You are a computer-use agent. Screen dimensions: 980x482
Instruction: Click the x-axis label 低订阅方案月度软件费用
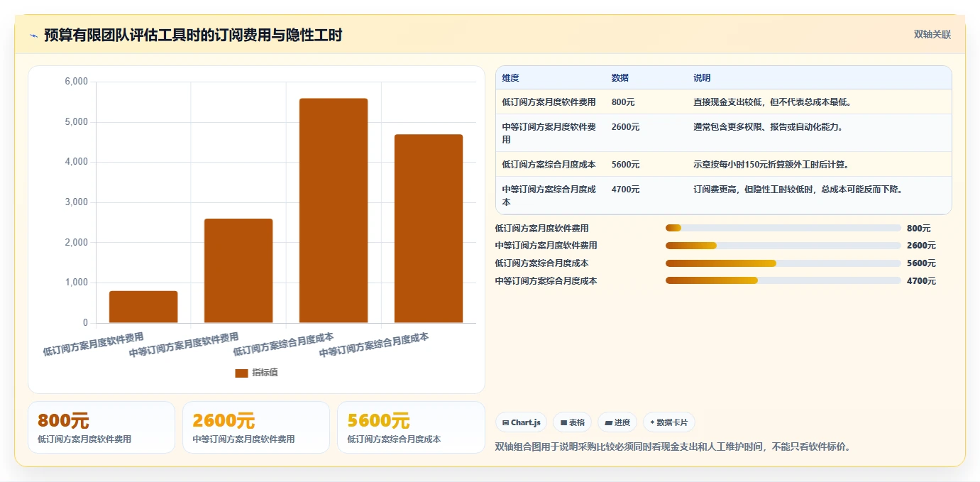click(x=94, y=344)
